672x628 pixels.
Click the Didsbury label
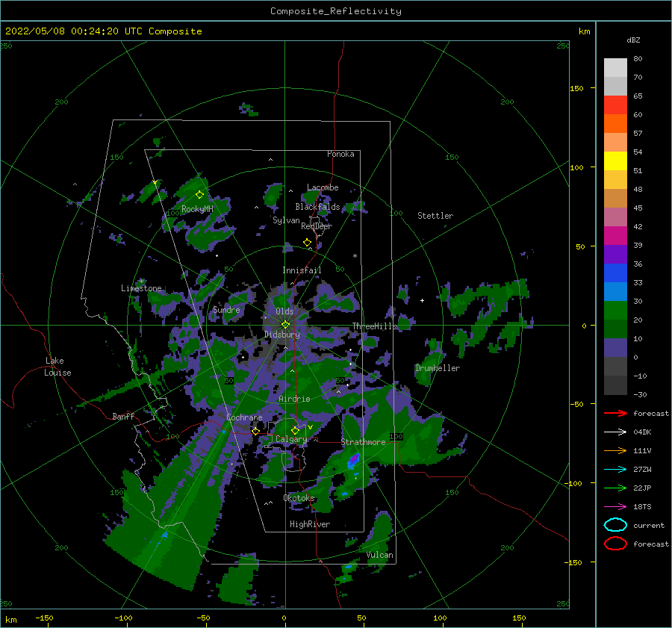(x=282, y=335)
